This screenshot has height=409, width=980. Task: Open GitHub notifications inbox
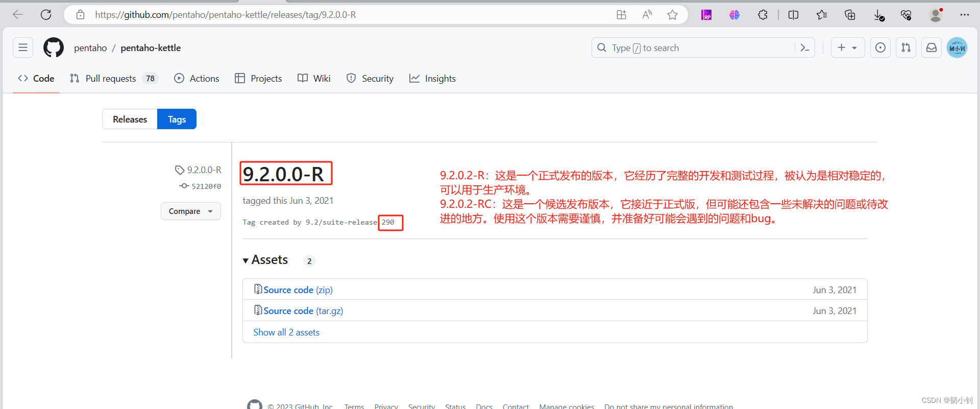(932, 47)
